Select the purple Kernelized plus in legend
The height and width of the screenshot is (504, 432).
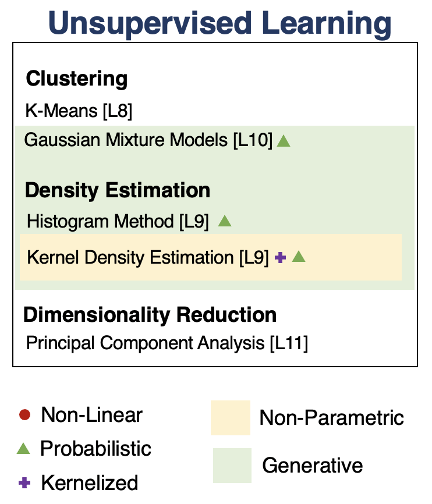(24, 482)
